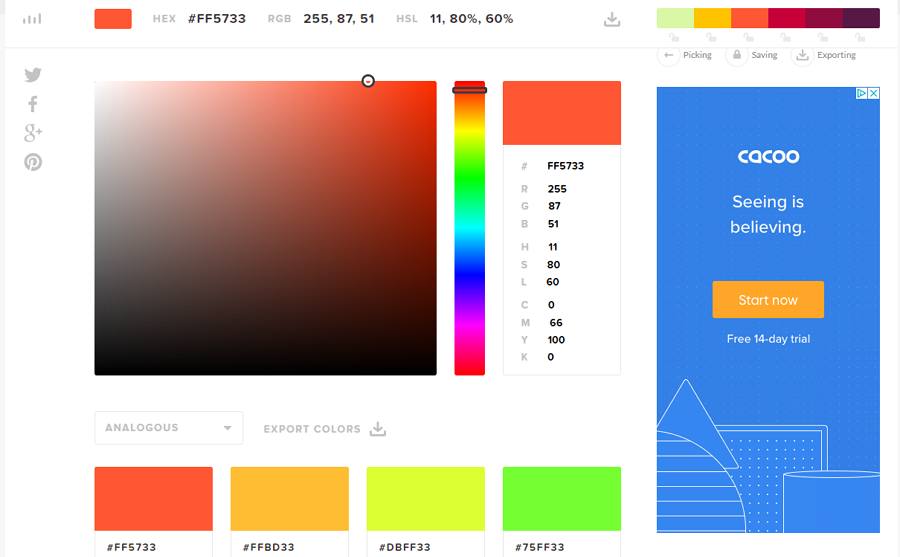Close the Cacoo advertisement

(x=874, y=93)
